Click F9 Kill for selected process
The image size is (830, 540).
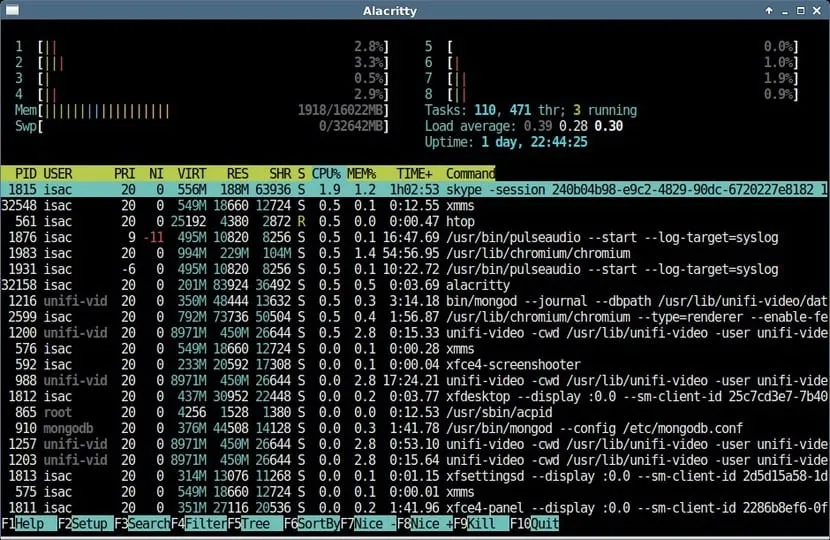[482, 524]
